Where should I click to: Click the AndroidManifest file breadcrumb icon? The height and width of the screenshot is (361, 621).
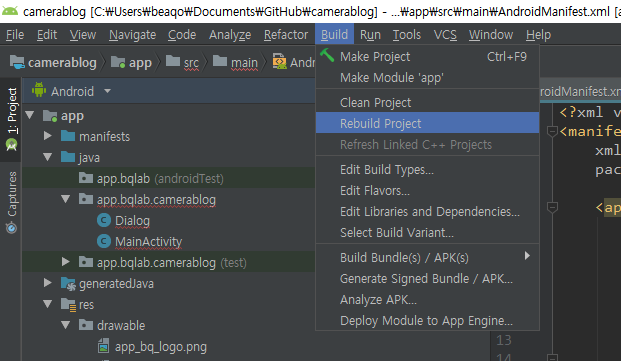pyautogui.click(x=280, y=61)
